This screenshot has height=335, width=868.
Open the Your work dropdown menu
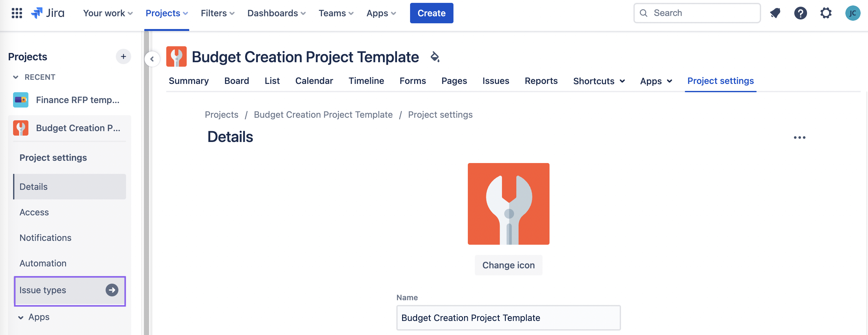point(108,13)
